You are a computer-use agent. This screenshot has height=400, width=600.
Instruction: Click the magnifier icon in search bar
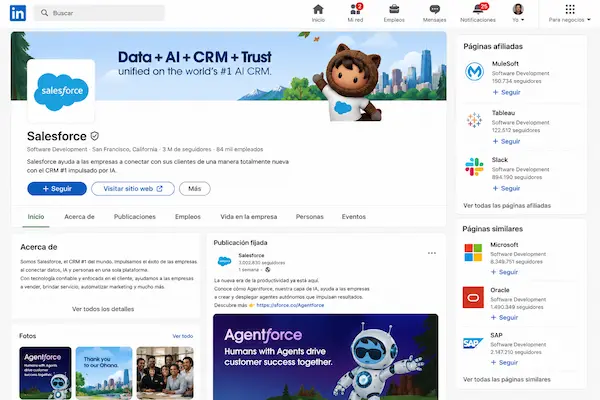[x=44, y=13]
